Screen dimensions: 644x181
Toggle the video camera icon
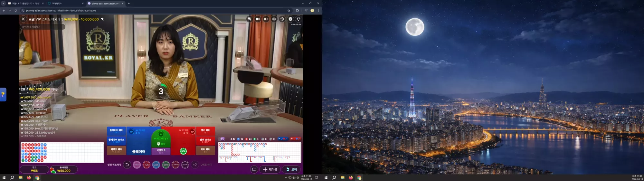258,19
